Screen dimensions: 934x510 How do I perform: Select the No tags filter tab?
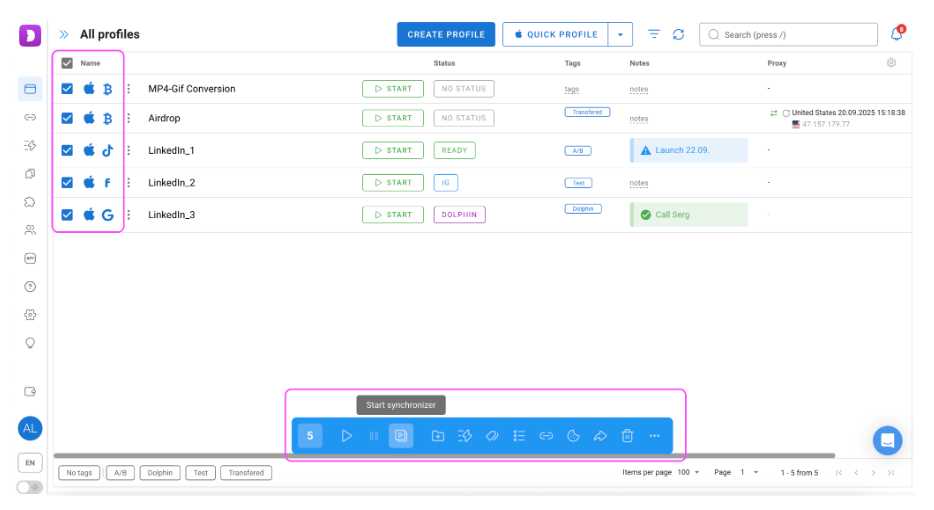tap(79, 473)
